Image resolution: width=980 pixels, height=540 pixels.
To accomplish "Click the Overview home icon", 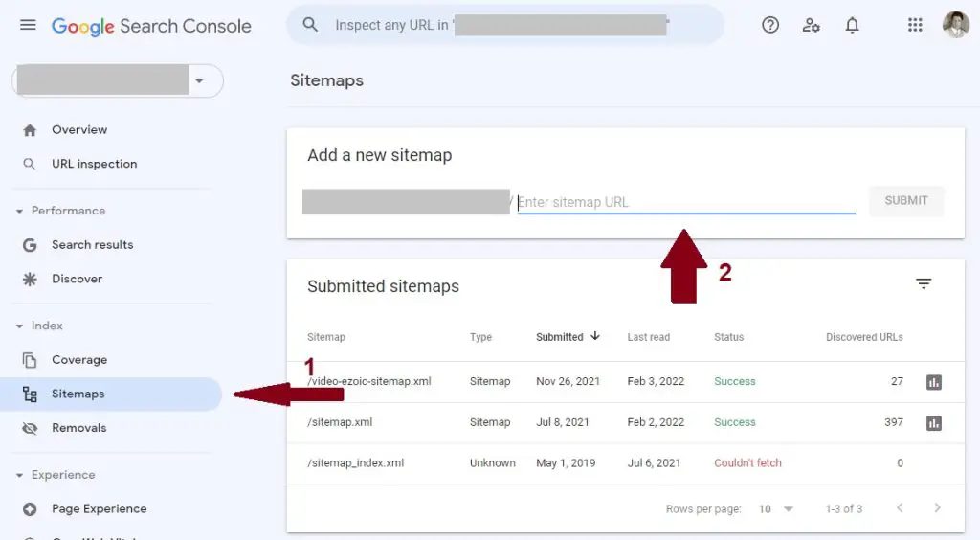I will click(x=30, y=130).
